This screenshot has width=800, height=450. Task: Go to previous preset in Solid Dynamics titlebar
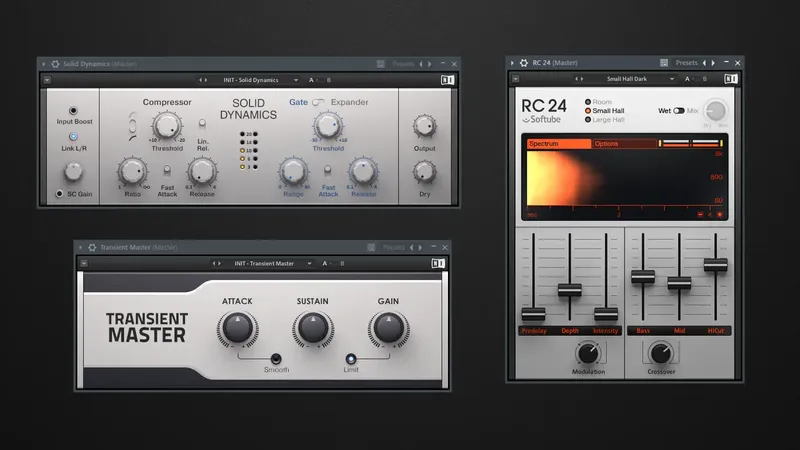(421, 64)
